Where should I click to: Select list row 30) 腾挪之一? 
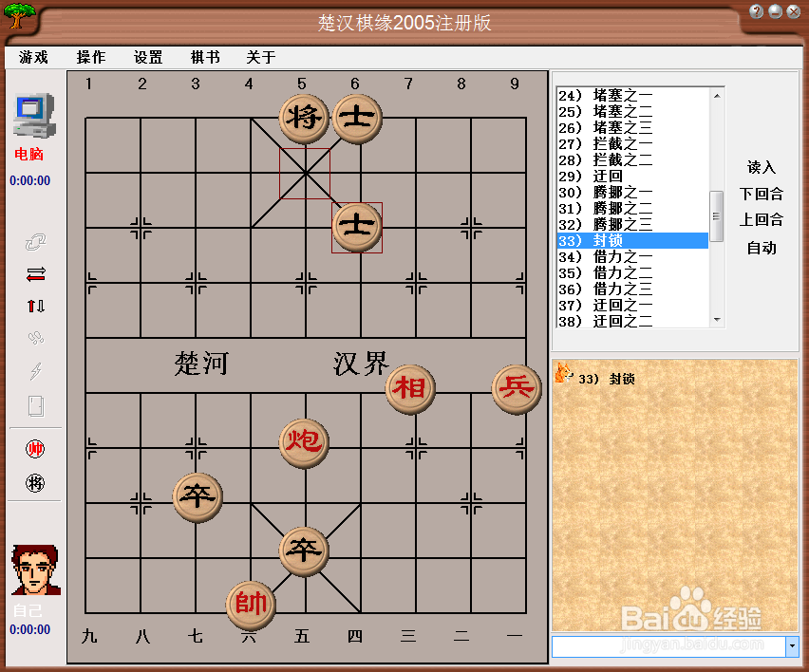pyautogui.click(x=632, y=193)
